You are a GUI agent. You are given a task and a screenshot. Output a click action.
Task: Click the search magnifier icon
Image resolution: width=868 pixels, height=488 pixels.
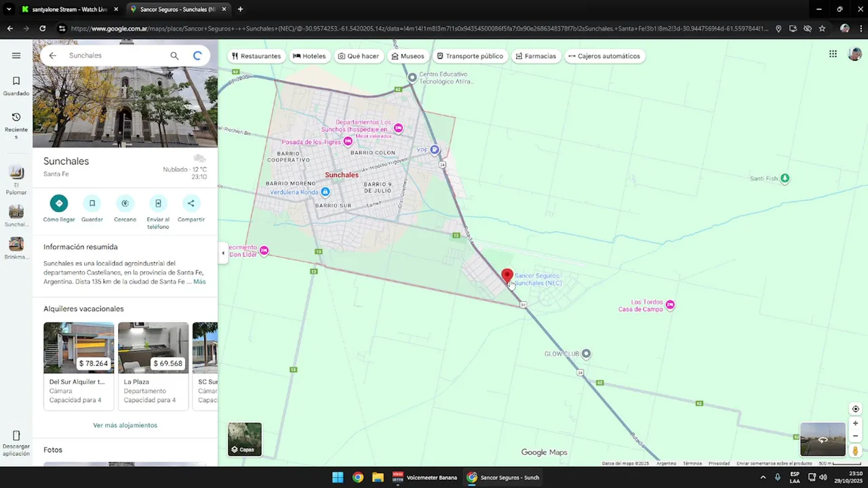(x=174, y=56)
